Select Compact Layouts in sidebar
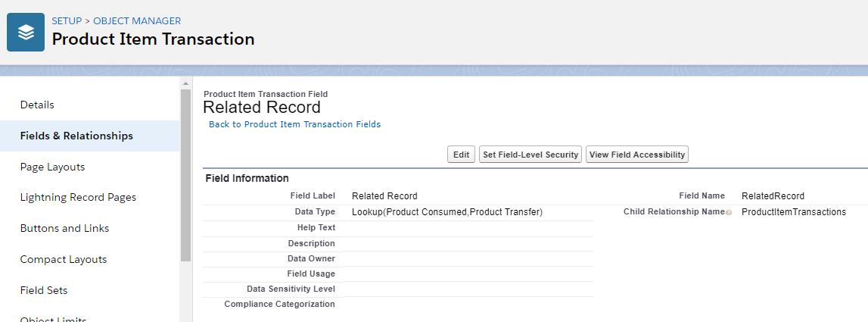Viewport: 868px width, 322px height. point(64,259)
